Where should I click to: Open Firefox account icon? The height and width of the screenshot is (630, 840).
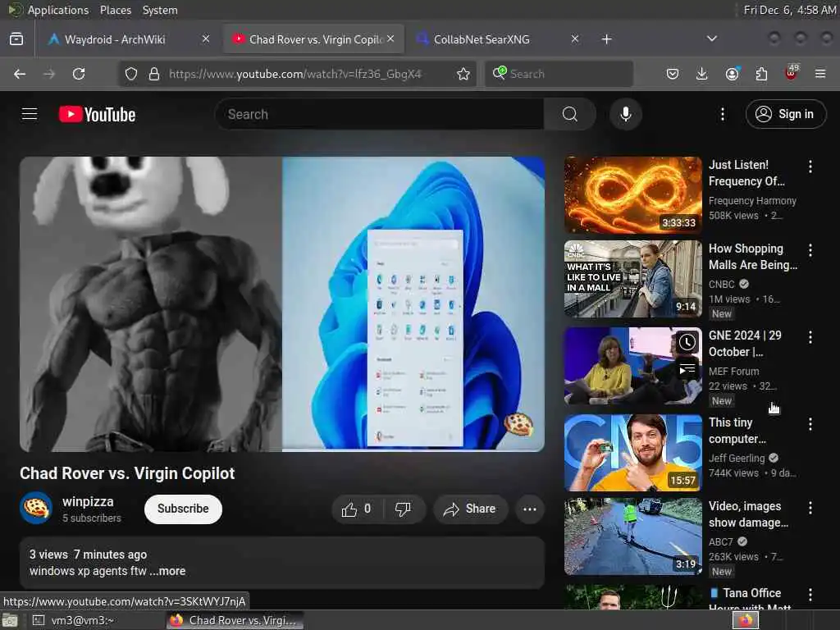pos(732,74)
